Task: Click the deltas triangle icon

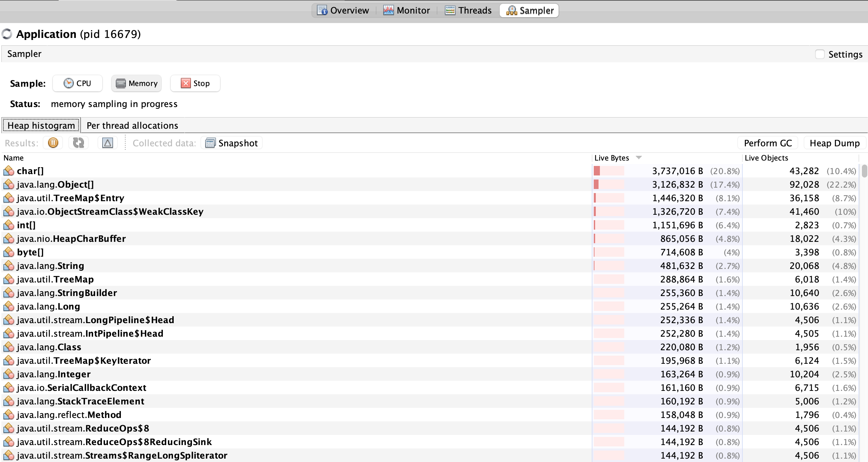Action: click(107, 143)
